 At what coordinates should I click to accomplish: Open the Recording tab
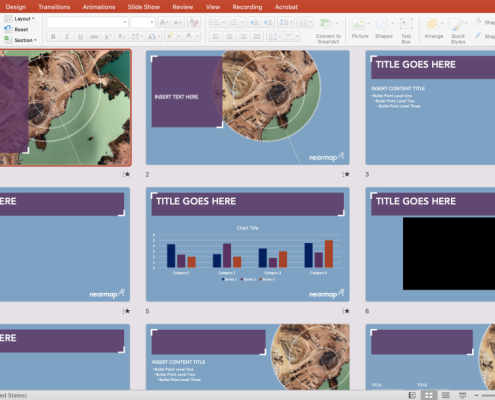coord(247,7)
